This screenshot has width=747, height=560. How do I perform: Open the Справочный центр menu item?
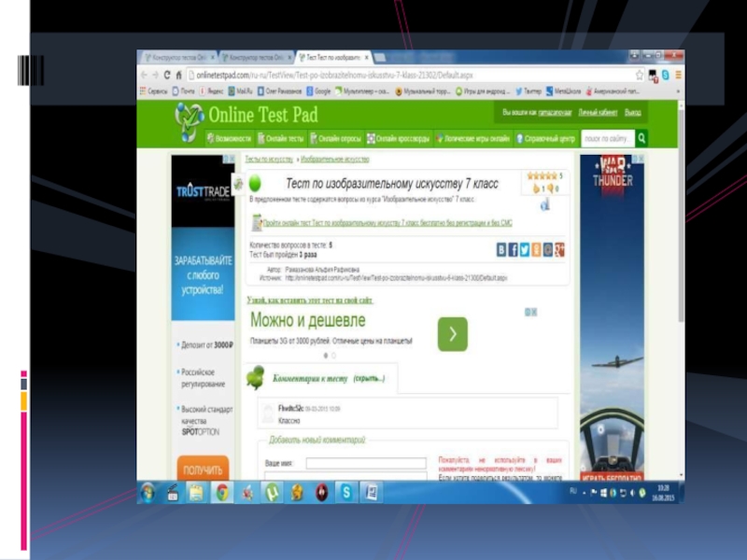coord(545,138)
